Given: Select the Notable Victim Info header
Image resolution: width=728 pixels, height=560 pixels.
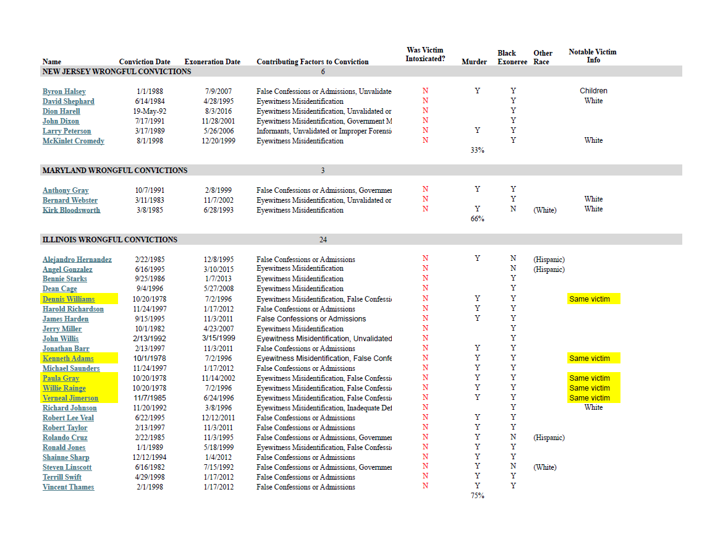Looking at the screenshot, I should point(593,56).
